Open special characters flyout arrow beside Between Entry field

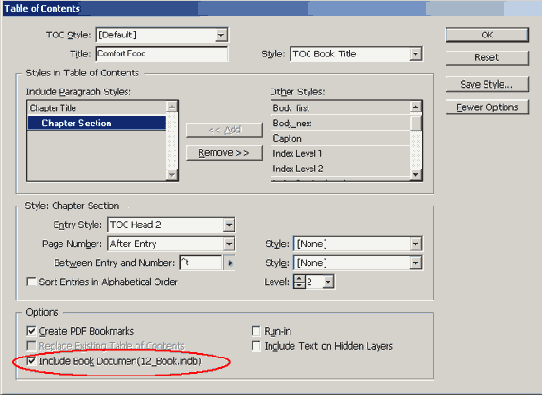click(x=230, y=263)
